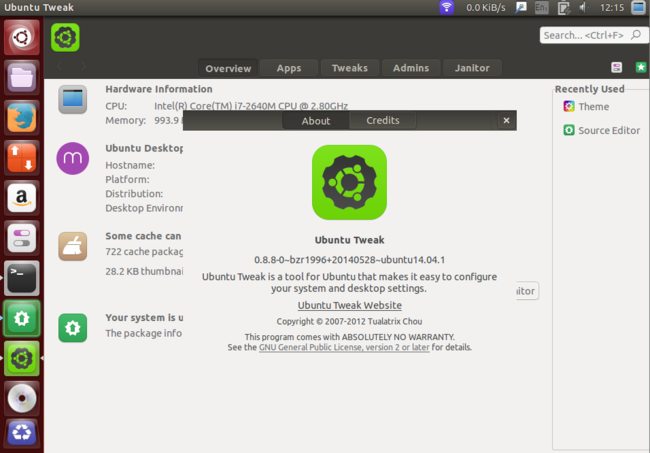Switch to the Admins tab
Viewport: 650px width, 453px height.
click(x=411, y=68)
